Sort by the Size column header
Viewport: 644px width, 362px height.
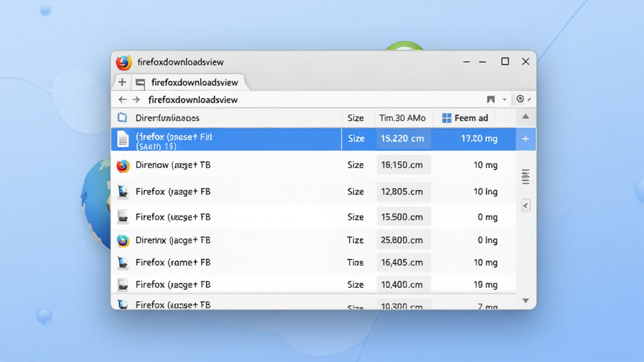click(x=356, y=118)
